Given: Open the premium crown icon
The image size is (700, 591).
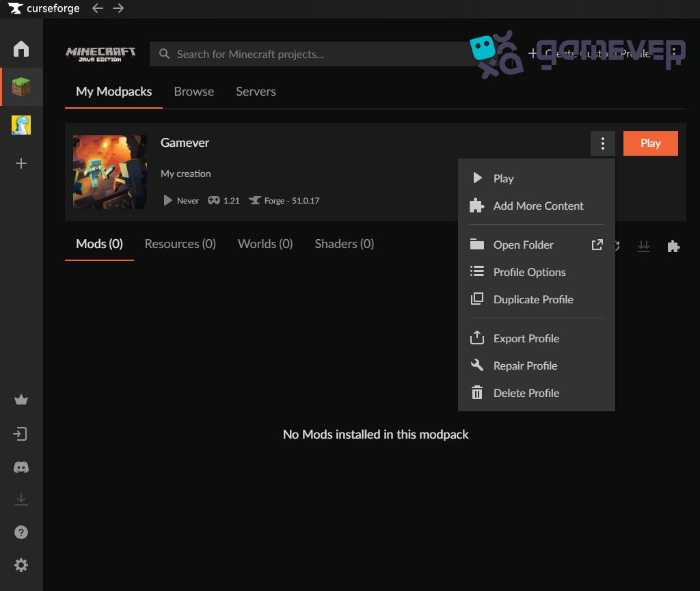Looking at the screenshot, I should coord(21,400).
